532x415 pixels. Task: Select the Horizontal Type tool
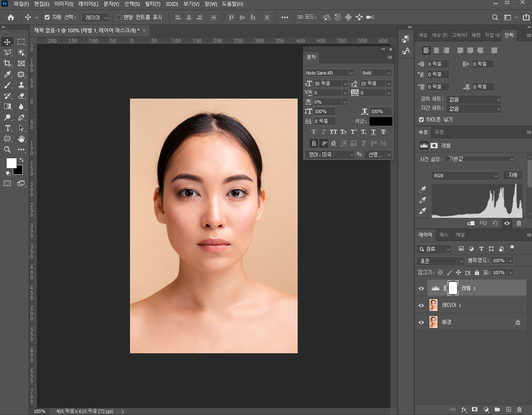(x=7, y=128)
